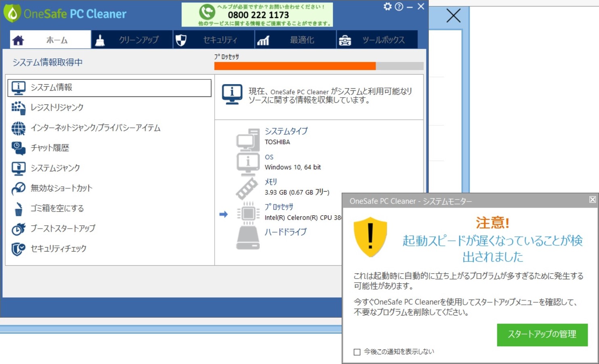
Task: Click the help phone number 0800 222 1173
Action: tap(258, 15)
